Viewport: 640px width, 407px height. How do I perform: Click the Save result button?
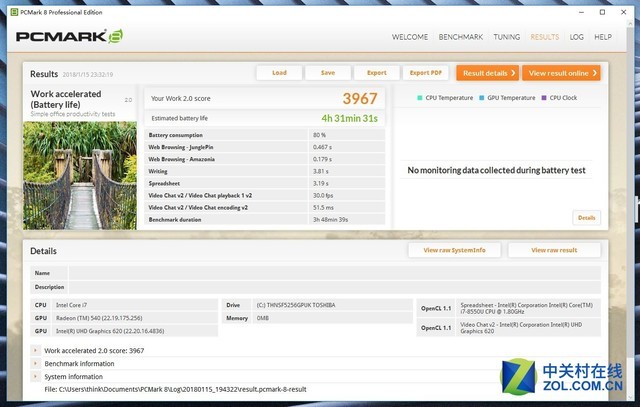328,73
